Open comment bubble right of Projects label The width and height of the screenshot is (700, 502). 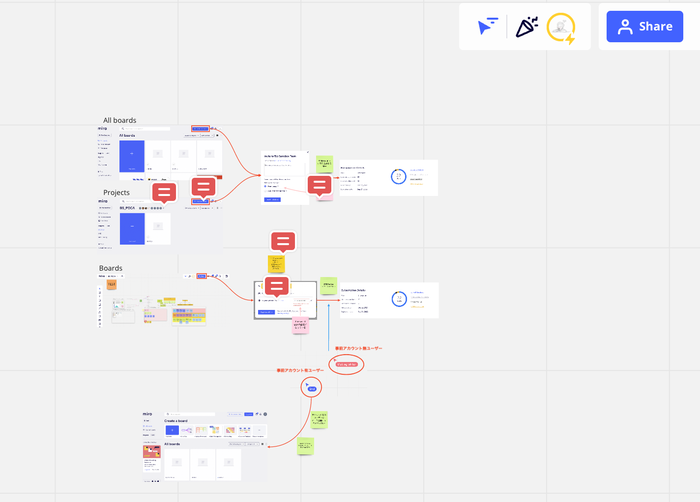pyautogui.click(x=203, y=187)
